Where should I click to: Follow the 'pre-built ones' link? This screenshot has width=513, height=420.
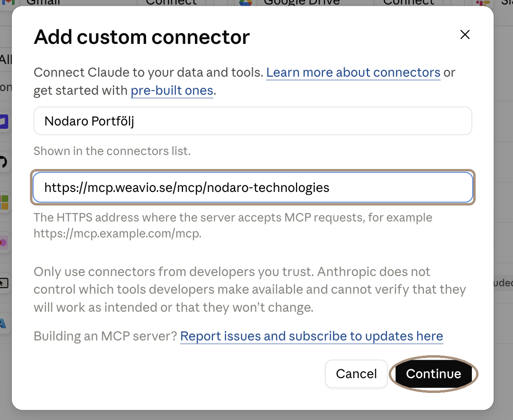(172, 91)
